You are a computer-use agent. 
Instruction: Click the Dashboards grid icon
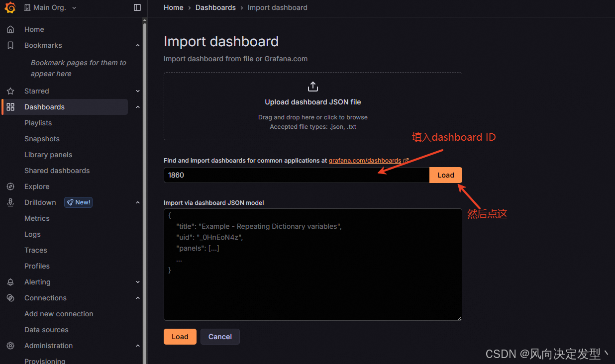coord(10,107)
